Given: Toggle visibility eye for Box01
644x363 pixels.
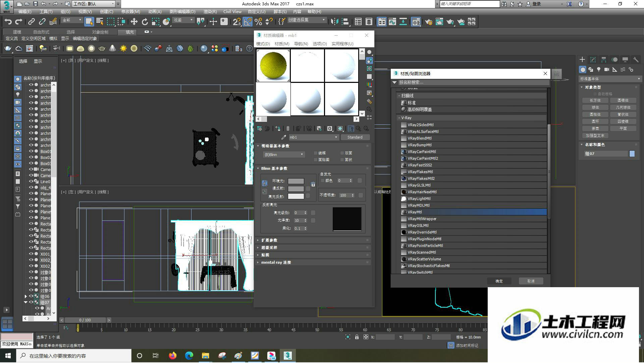Looking at the screenshot, I should pos(31,151).
